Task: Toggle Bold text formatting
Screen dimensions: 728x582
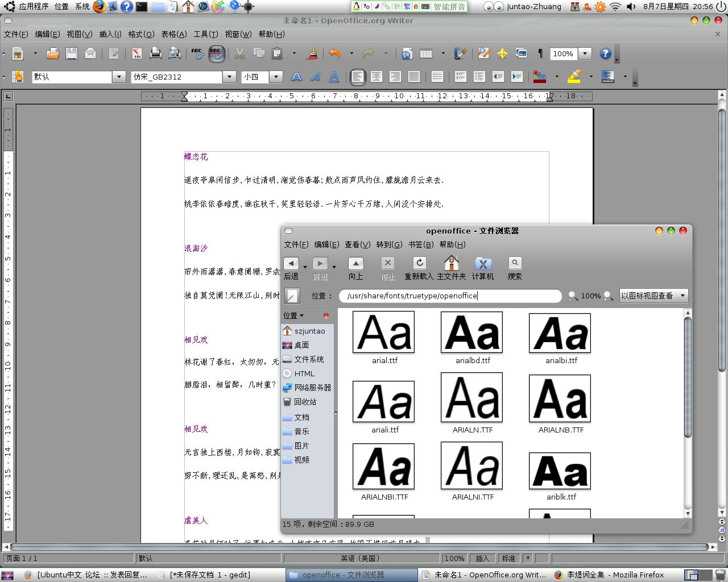Action: pyautogui.click(x=296, y=77)
